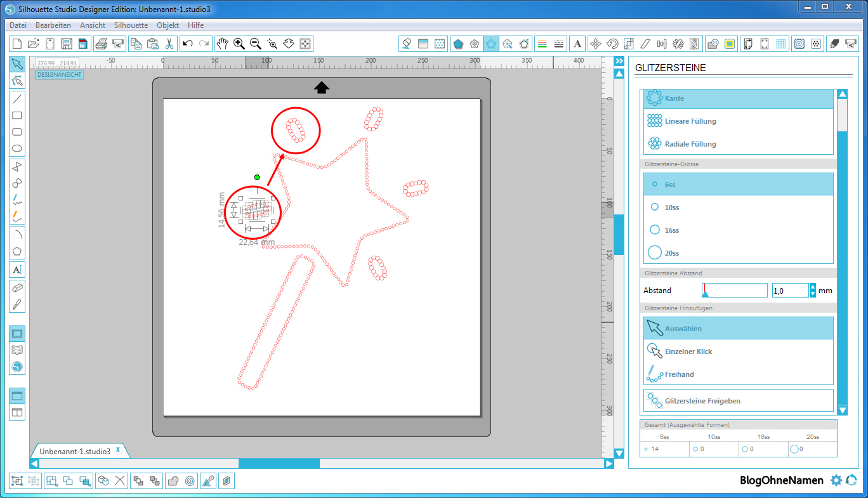Click the Cut scissors icon
This screenshot has height=498, width=868.
(169, 44)
